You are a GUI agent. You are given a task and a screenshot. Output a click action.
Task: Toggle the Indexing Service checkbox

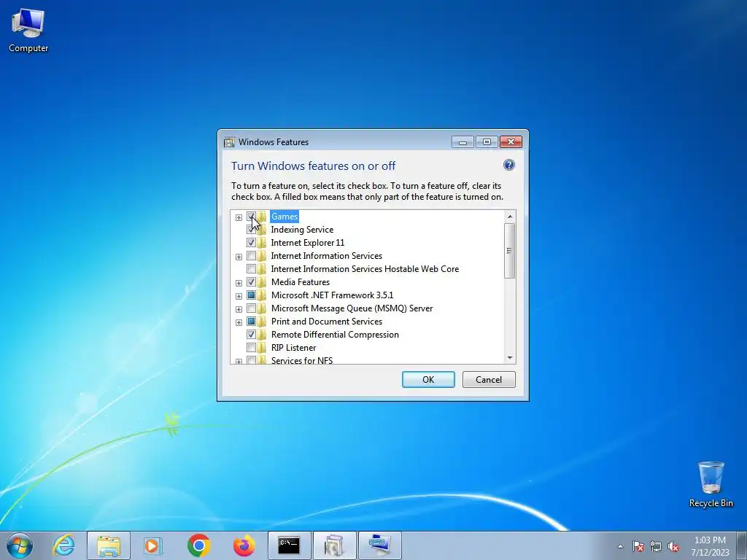coord(251,230)
